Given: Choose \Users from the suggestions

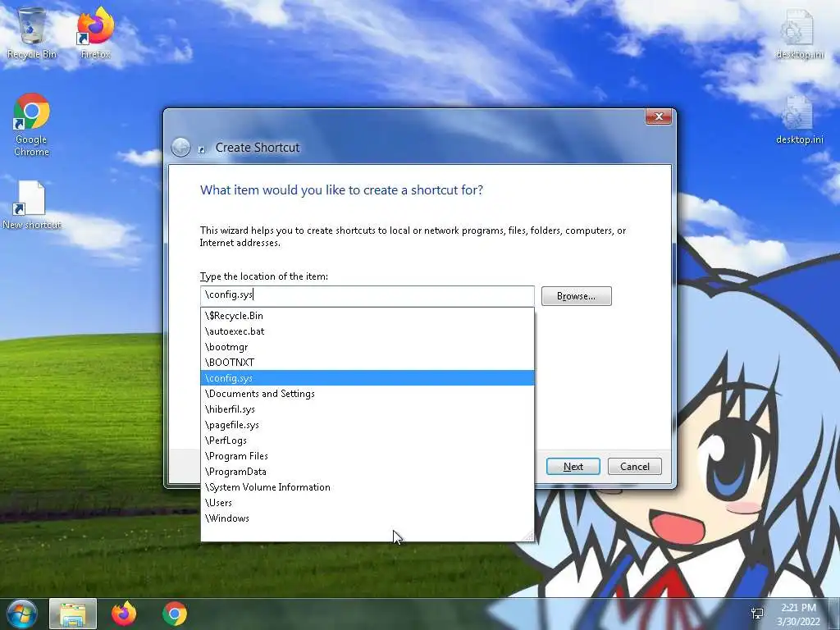Looking at the screenshot, I should (x=367, y=503).
